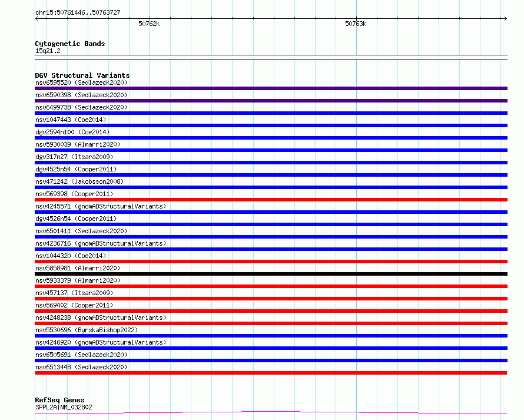Click the RefSeq Genes track title

[59, 400]
